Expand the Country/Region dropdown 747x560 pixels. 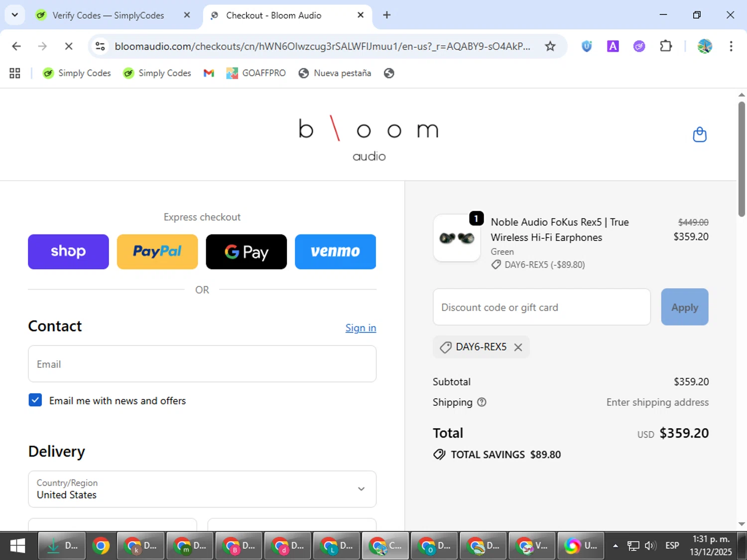(x=202, y=489)
